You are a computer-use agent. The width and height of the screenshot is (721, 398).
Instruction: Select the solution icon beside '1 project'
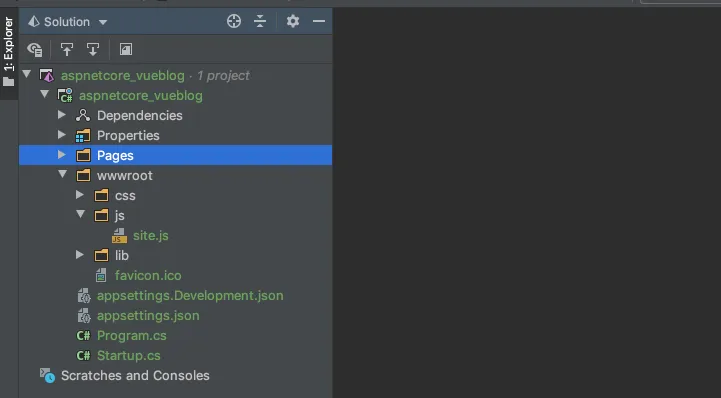[x=47, y=75]
